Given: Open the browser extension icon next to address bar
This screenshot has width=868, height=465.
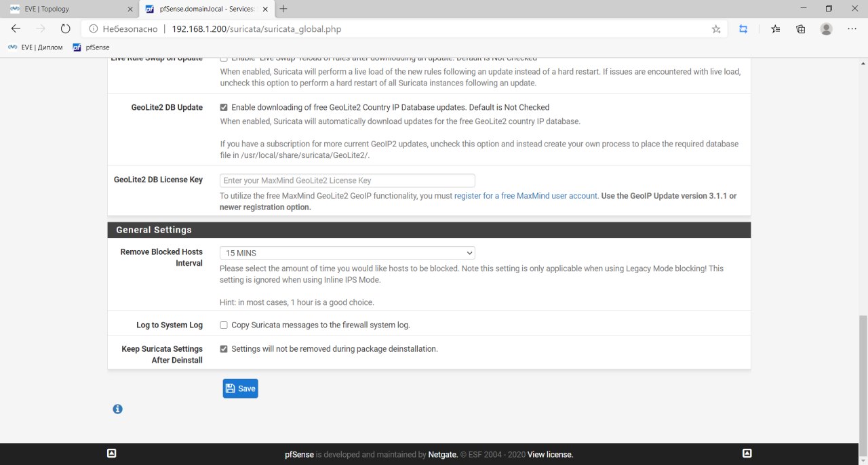Looking at the screenshot, I should tap(743, 29).
